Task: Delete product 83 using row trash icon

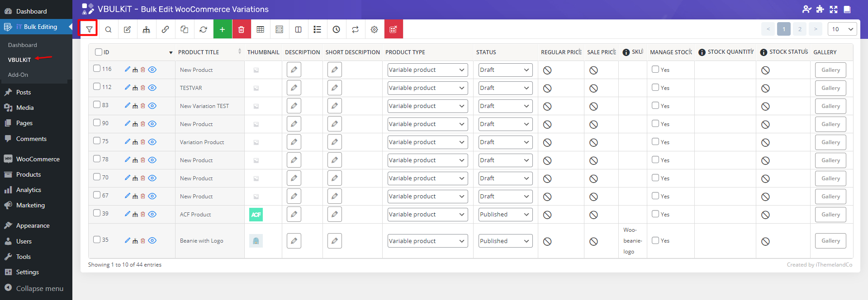Action: [143, 106]
